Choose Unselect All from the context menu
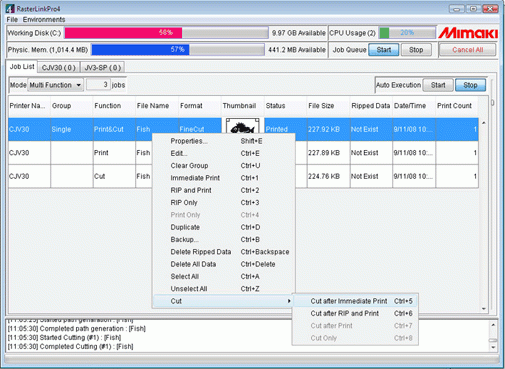 [223, 289]
